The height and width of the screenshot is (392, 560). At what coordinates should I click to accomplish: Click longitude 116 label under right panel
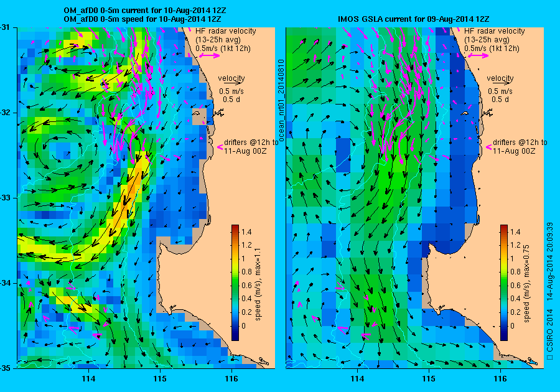pyautogui.click(x=500, y=379)
